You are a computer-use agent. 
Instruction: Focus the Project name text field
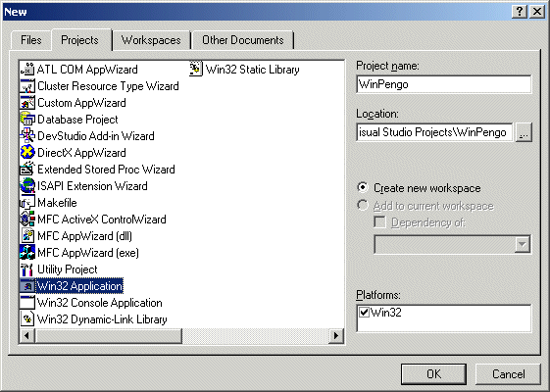[x=444, y=84]
